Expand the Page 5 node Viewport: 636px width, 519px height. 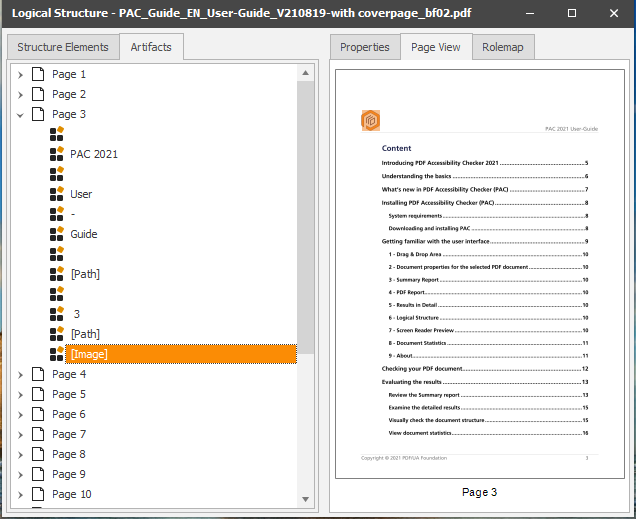(x=20, y=395)
